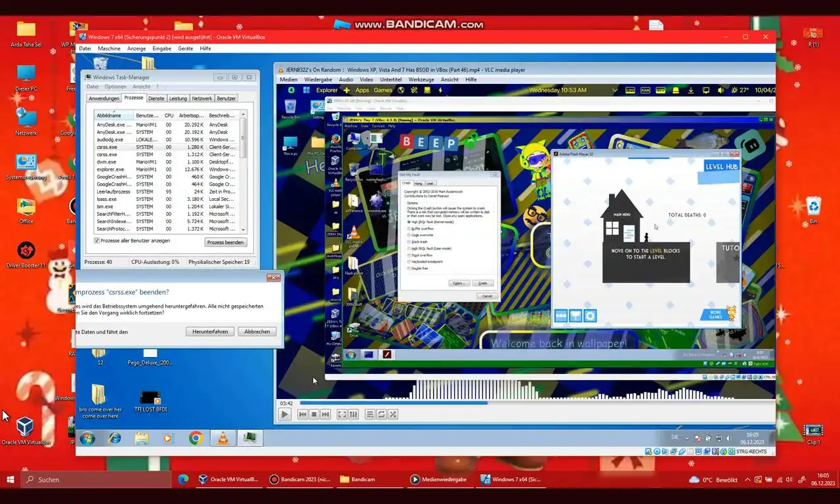
Task: Sort processes by CPU column header
Action: tap(169, 115)
